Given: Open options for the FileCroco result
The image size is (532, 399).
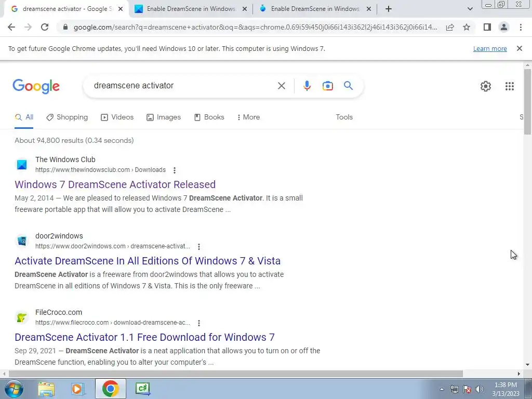Looking at the screenshot, I should (x=199, y=323).
